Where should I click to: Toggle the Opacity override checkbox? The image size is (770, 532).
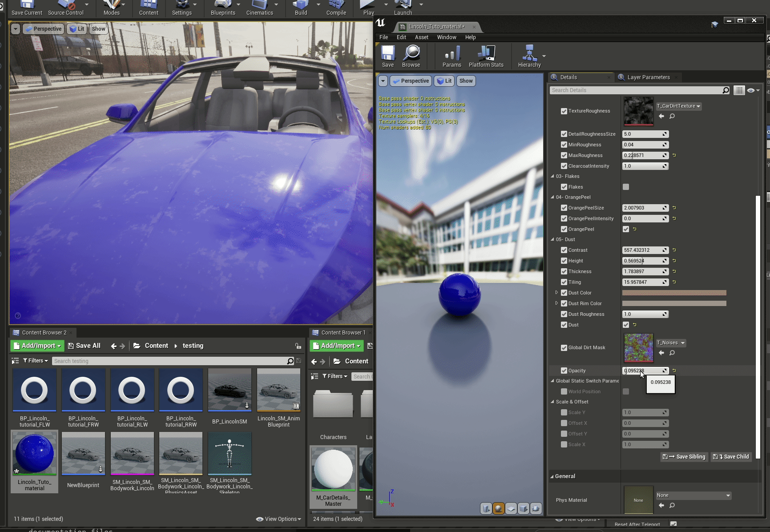point(564,371)
